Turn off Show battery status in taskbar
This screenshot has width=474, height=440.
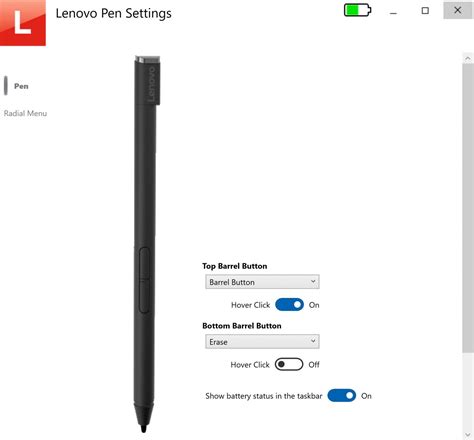pyautogui.click(x=342, y=396)
